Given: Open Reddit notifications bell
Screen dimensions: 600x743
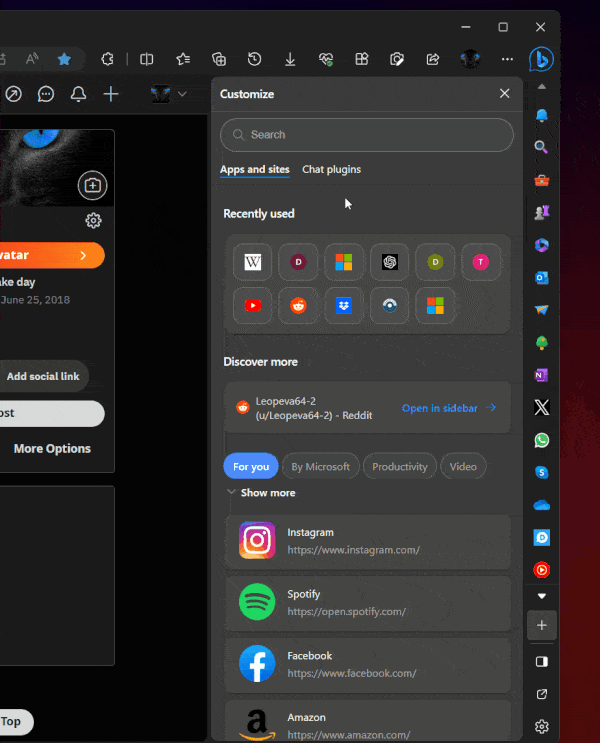Looking at the screenshot, I should (x=78, y=94).
